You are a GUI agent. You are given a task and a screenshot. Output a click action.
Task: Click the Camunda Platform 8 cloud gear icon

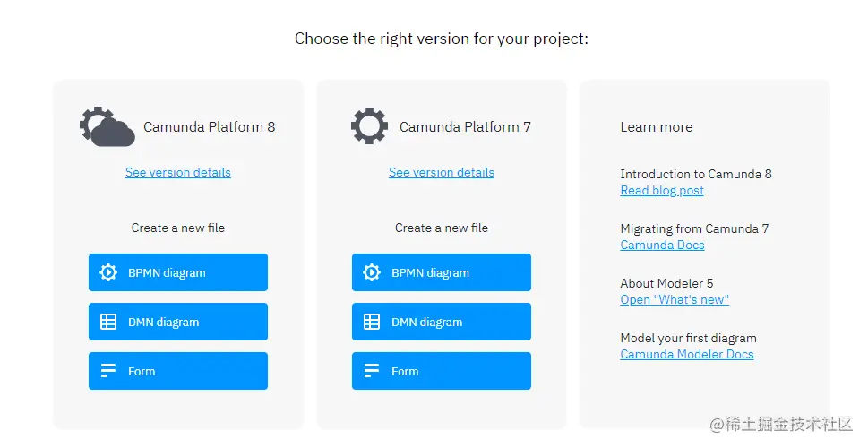point(107,126)
